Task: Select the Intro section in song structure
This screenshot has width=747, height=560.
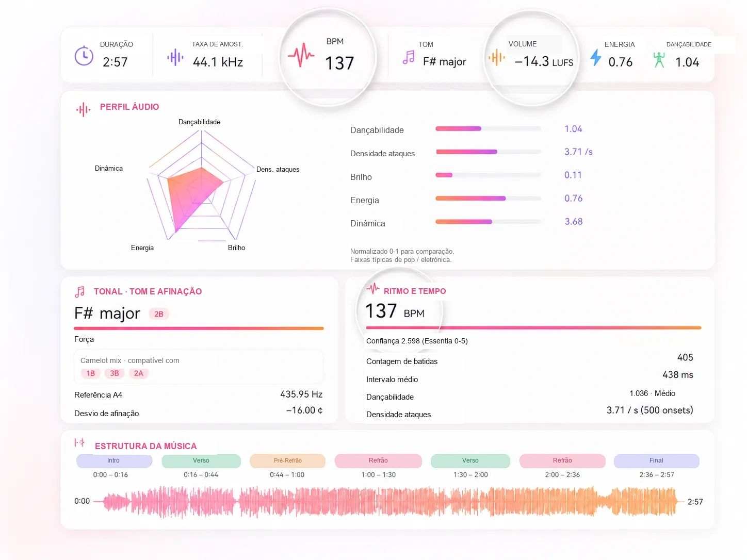Action: [114, 460]
